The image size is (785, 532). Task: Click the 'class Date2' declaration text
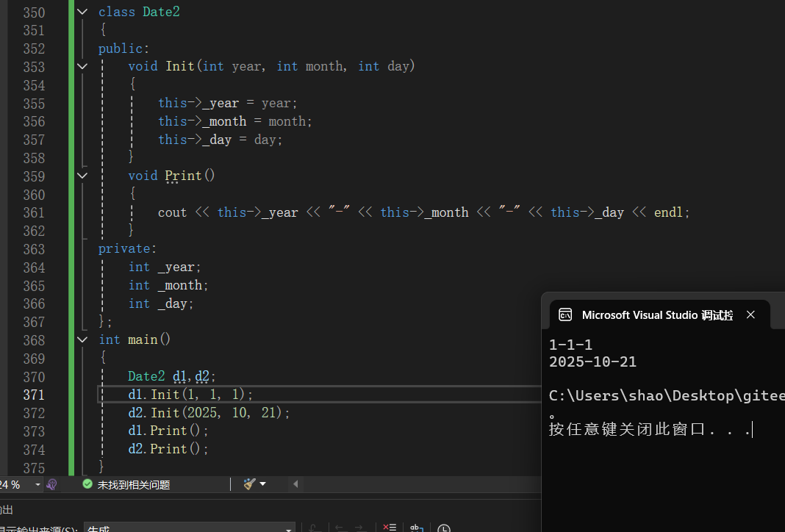[x=139, y=12]
